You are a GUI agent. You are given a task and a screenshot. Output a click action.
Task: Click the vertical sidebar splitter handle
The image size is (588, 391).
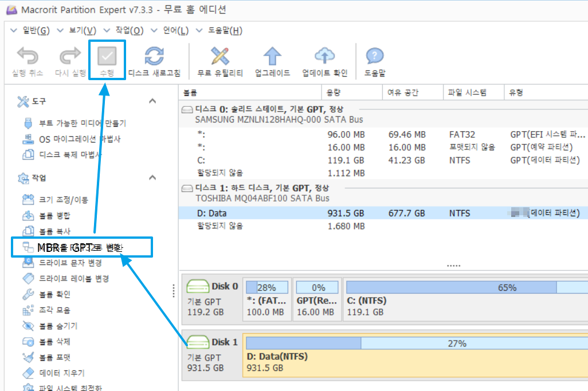pyautogui.click(x=174, y=291)
